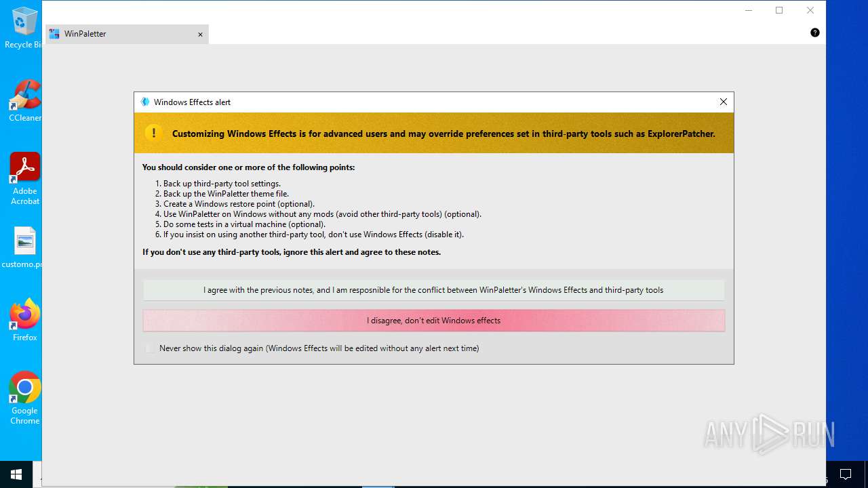Click 'You should consider one or more' heading
The width and height of the screenshot is (868, 488).
coord(248,167)
